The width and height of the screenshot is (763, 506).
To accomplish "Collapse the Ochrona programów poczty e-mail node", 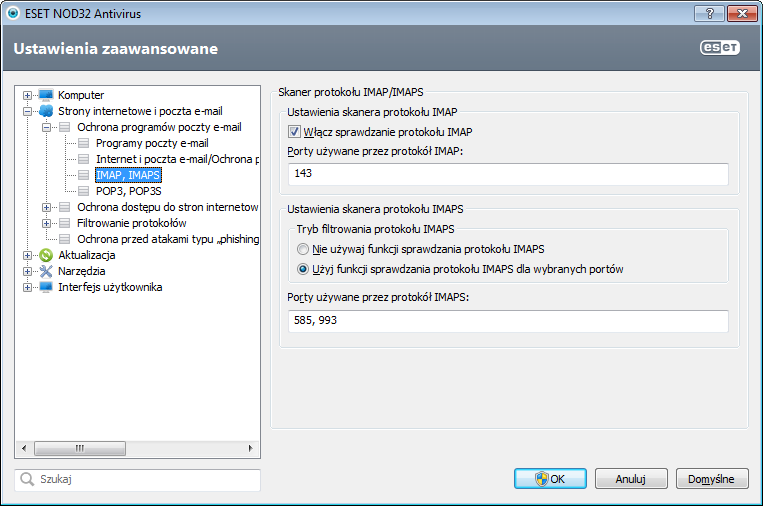I will (46, 127).
